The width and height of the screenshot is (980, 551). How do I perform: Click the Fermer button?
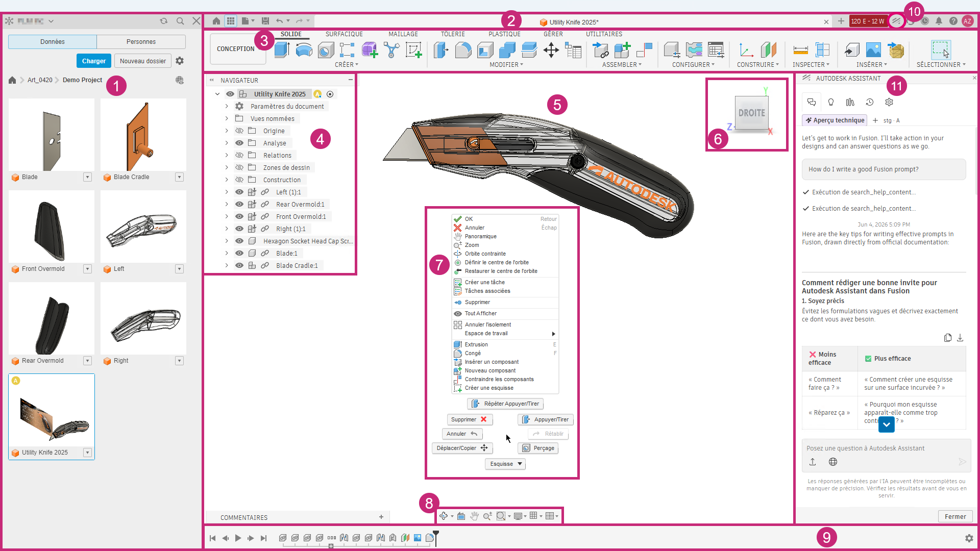[955, 516]
